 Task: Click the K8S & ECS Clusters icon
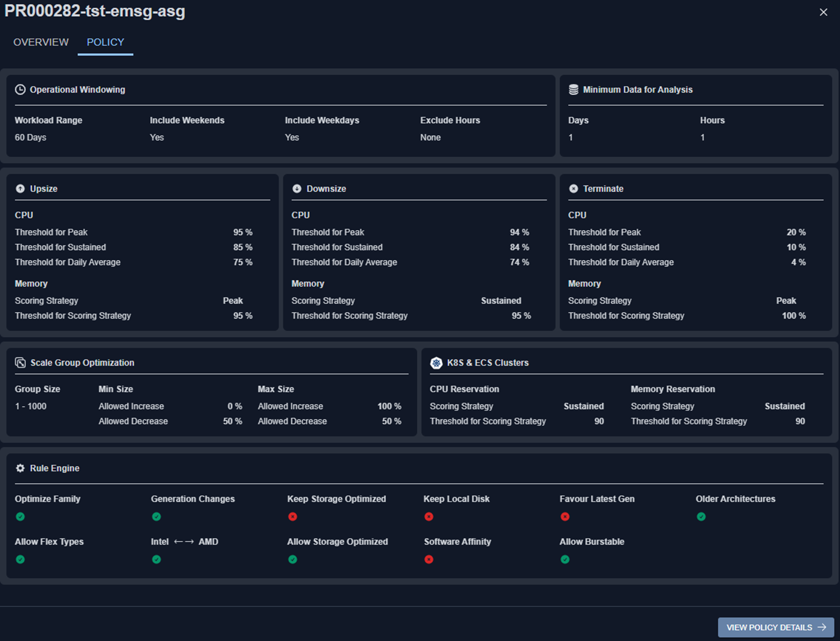click(x=436, y=363)
